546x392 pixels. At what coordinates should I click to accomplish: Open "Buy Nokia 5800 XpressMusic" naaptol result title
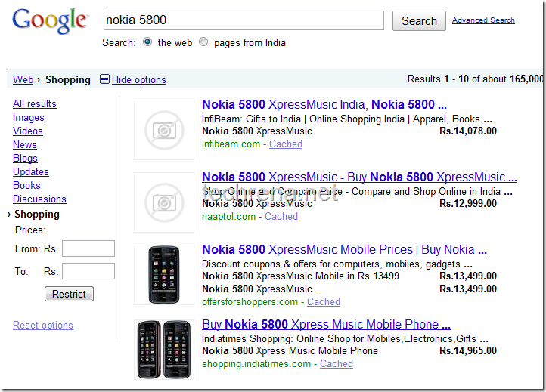tap(359, 177)
